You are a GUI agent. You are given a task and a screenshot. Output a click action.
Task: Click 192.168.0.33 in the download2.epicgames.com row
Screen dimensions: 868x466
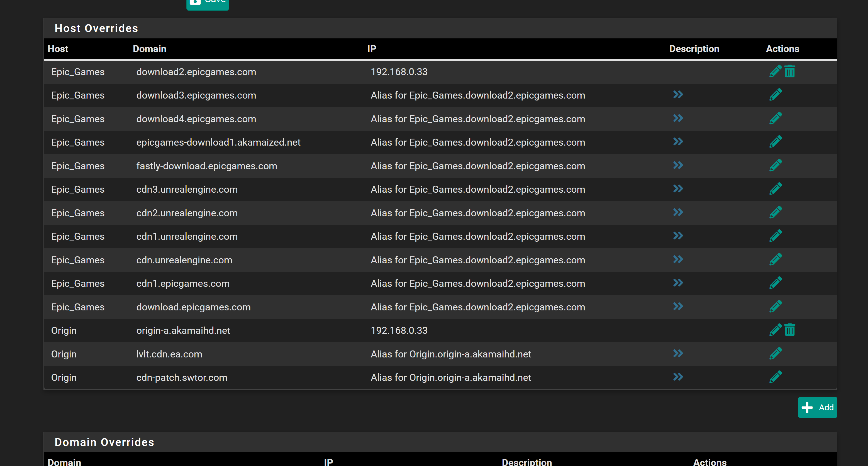pos(399,72)
